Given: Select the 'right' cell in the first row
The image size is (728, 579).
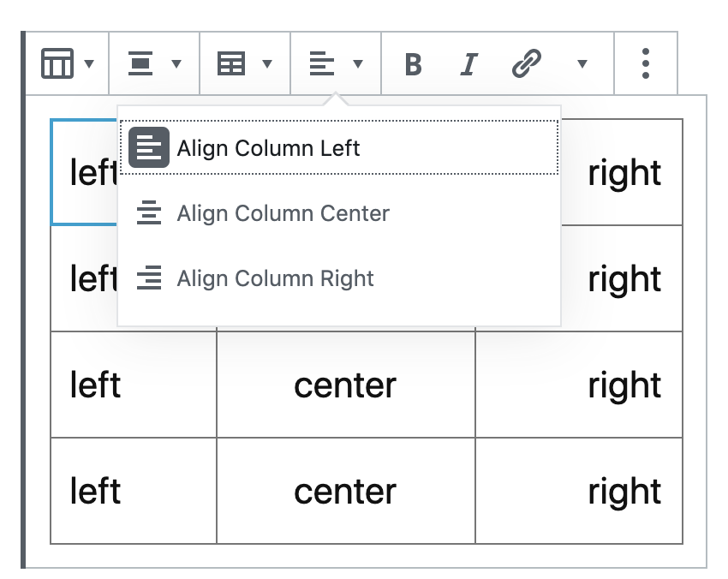Looking at the screenshot, I should [x=623, y=172].
